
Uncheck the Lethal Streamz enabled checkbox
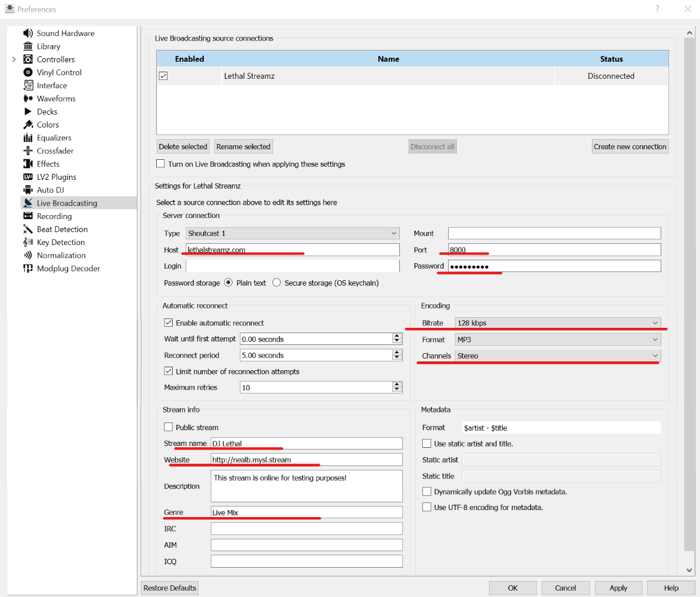[163, 76]
